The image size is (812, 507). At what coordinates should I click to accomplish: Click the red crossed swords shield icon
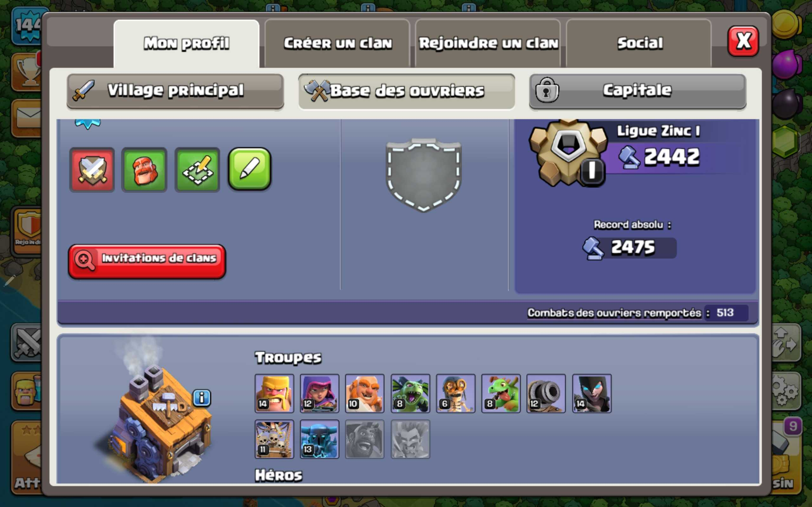coord(92,170)
